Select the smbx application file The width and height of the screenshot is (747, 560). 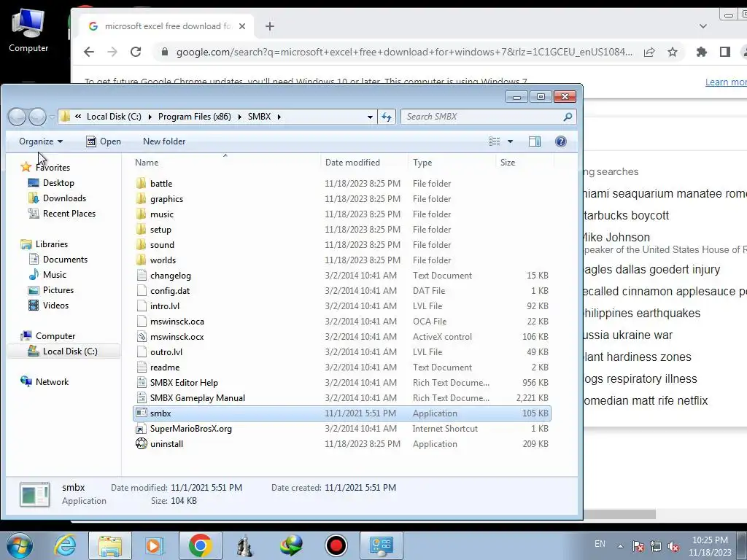pyautogui.click(x=341, y=413)
